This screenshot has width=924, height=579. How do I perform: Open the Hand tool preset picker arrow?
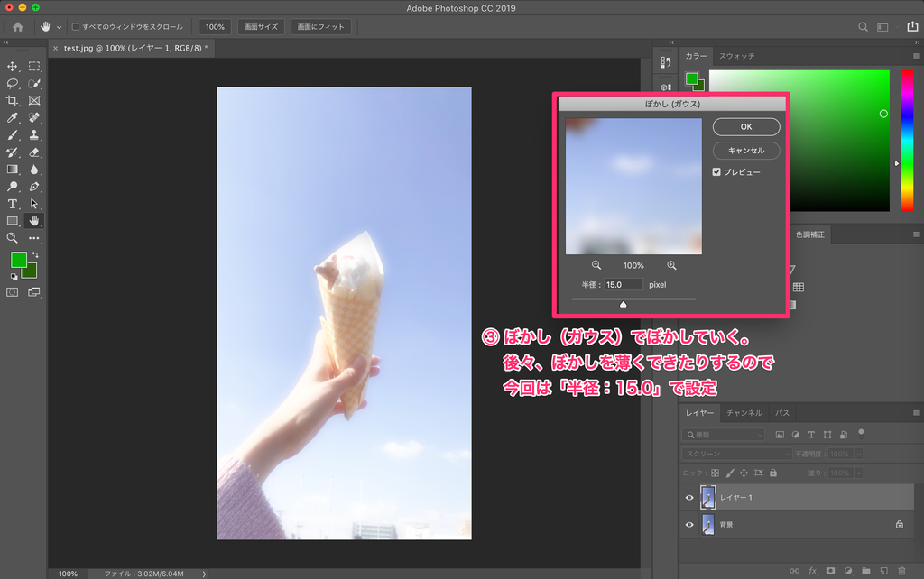coord(59,27)
